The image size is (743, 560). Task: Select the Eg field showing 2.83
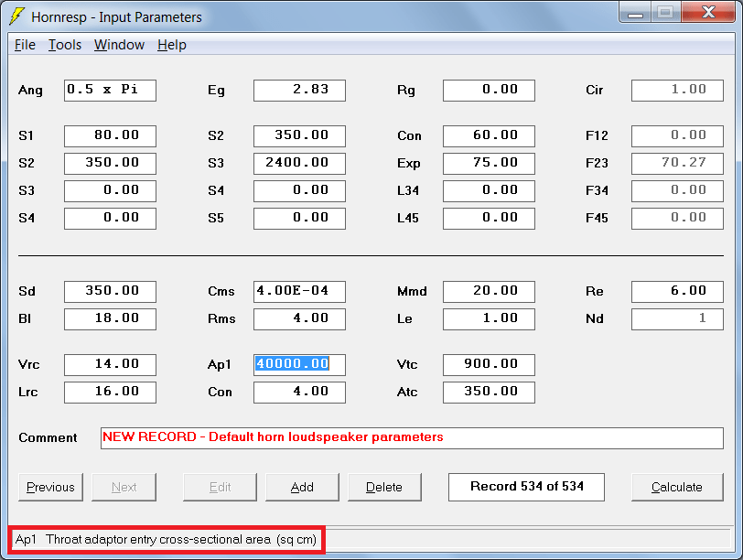pos(299,91)
